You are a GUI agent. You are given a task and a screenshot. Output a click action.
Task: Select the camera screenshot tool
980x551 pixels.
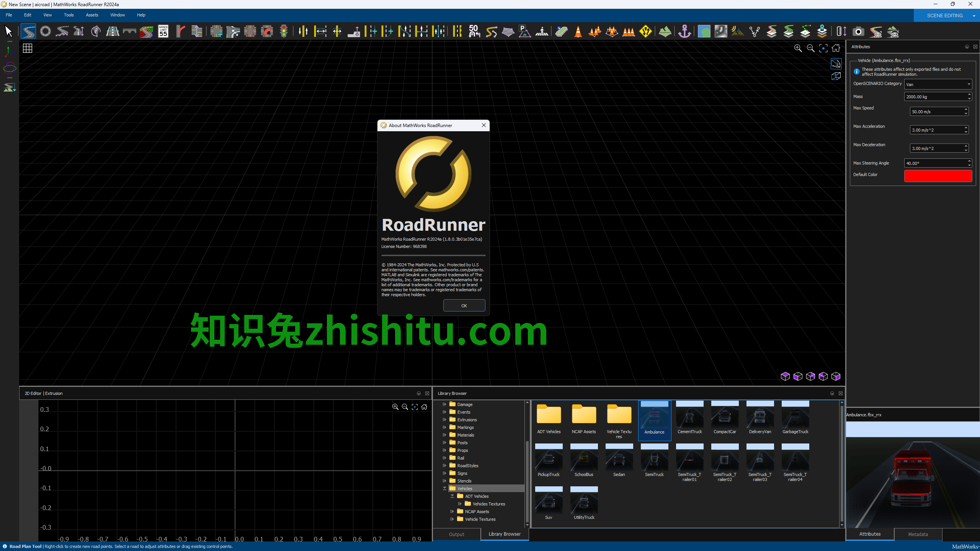pos(858,31)
